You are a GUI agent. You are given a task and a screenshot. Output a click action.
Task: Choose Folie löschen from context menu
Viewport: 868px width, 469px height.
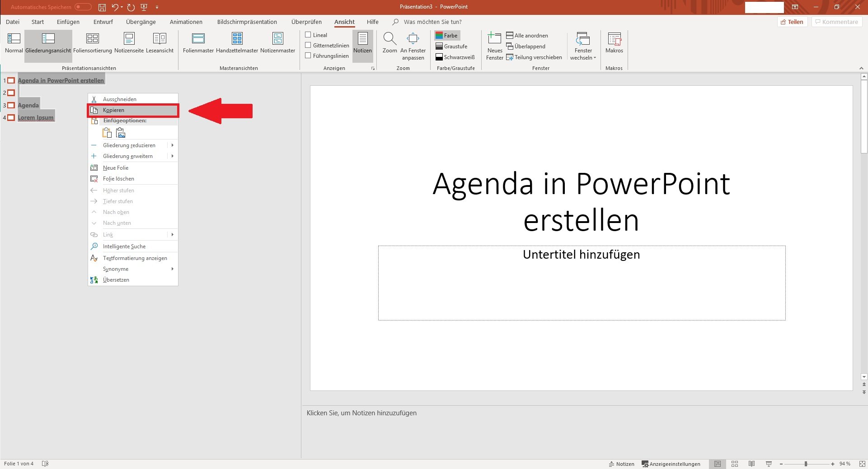(133, 179)
